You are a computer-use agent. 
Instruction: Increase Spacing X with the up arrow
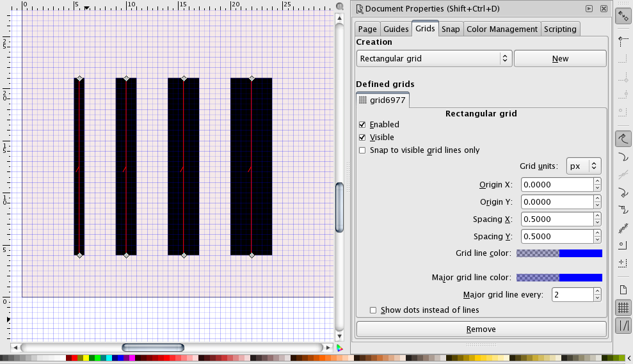tap(597, 216)
